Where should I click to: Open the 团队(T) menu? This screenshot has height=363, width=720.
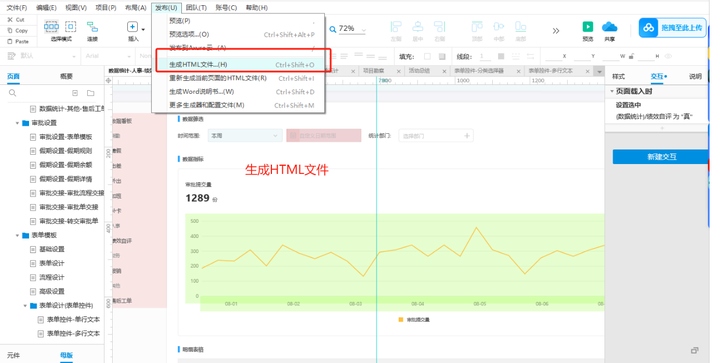tap(196, 7)
